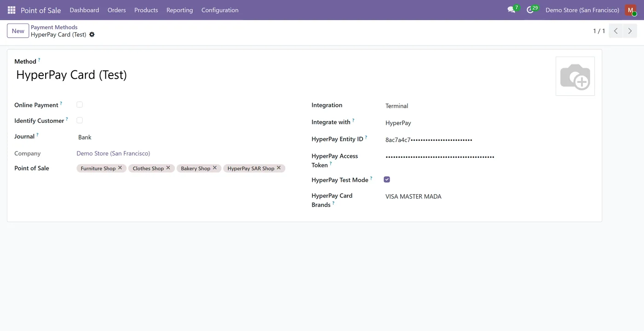
Task: Show help tooltip for HyperPay Access Token
Action: (x=331, y=163)
